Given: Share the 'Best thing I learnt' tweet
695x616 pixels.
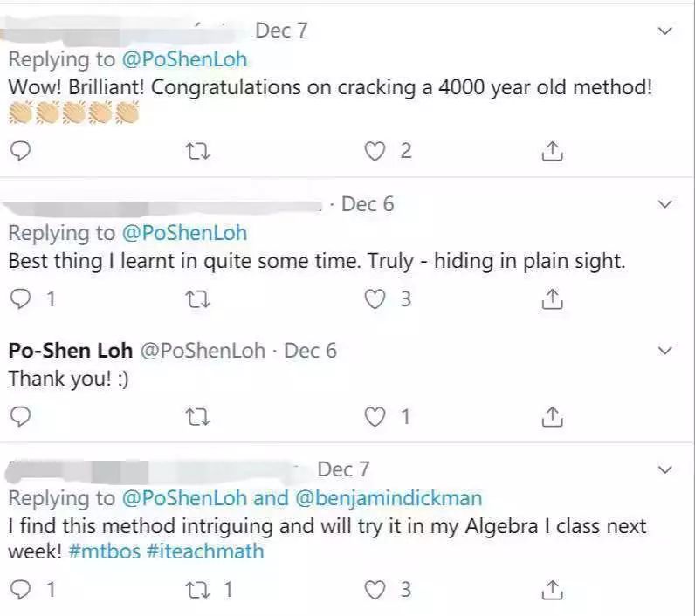Looking at the screenshot, I should (552, 299).
